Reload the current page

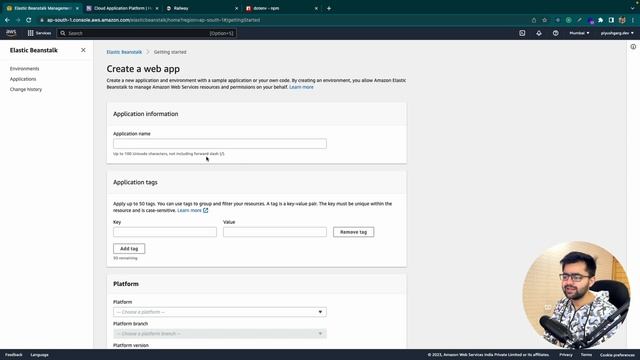[x=29, y=20]
